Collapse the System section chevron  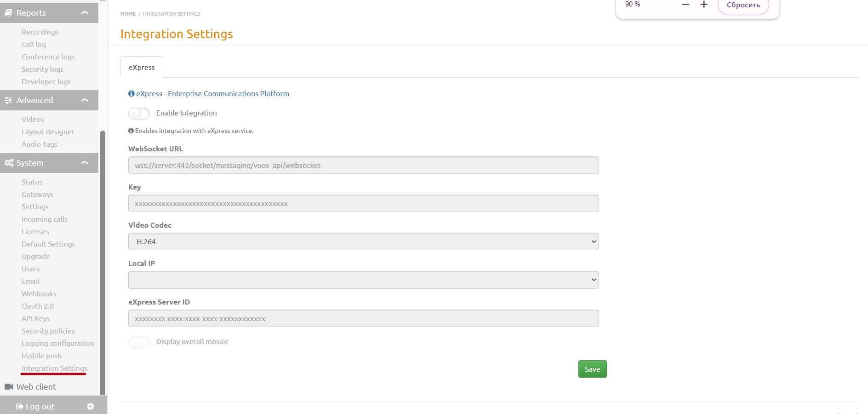(x=85, y=163)
